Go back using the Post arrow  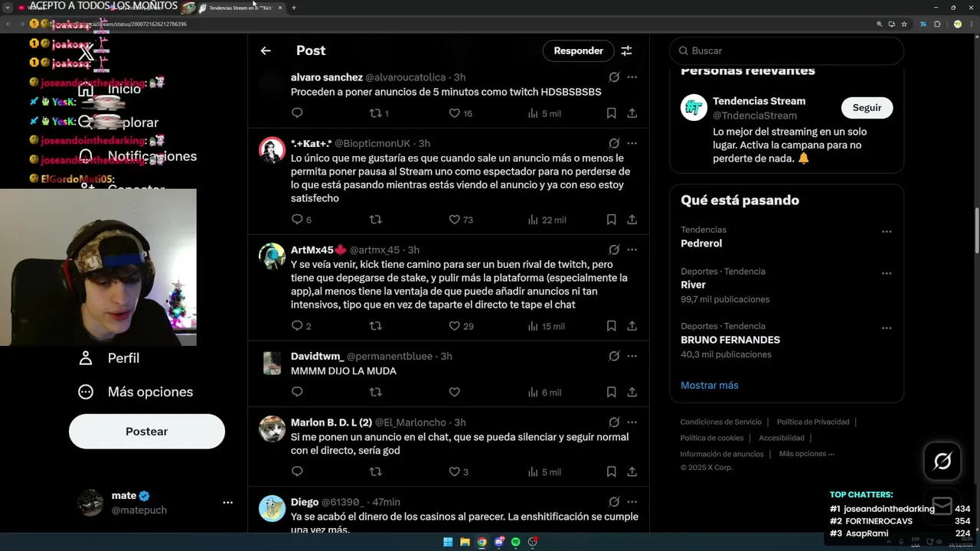coord(266,51)
